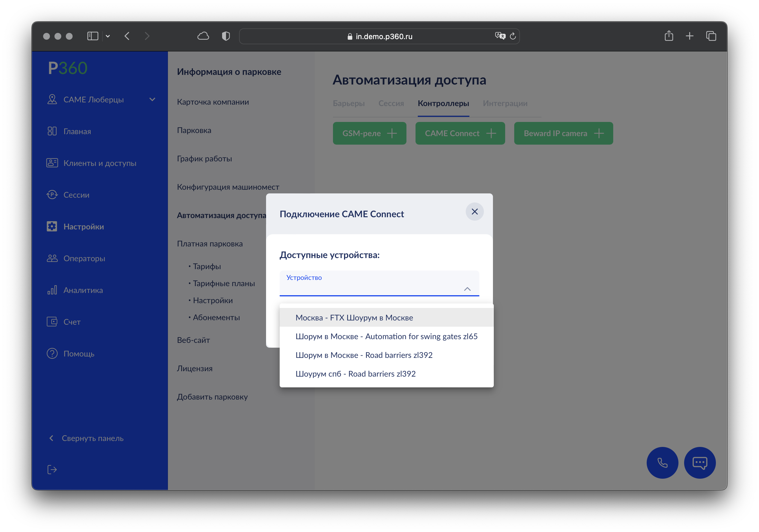Click the Помощь question mark icon
Image resolution: width=759 pixels, height=532 pixels.
(52, 353)
